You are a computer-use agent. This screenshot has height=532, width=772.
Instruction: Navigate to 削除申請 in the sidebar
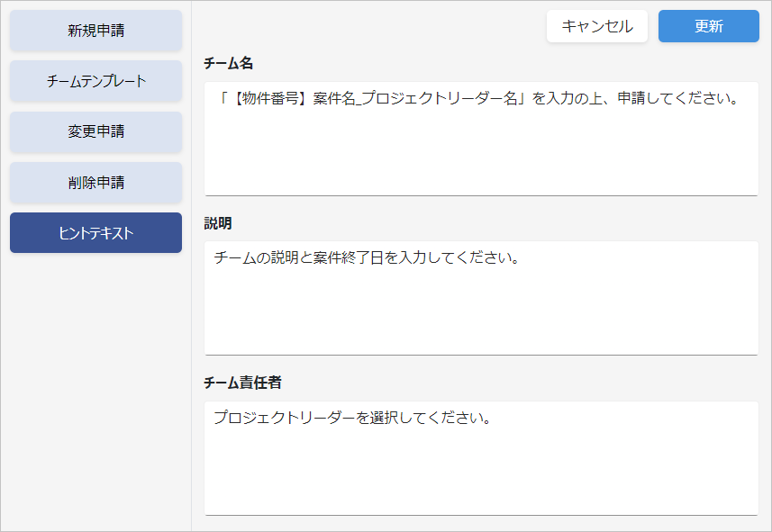pyautogui.click(x=95, y=183)
